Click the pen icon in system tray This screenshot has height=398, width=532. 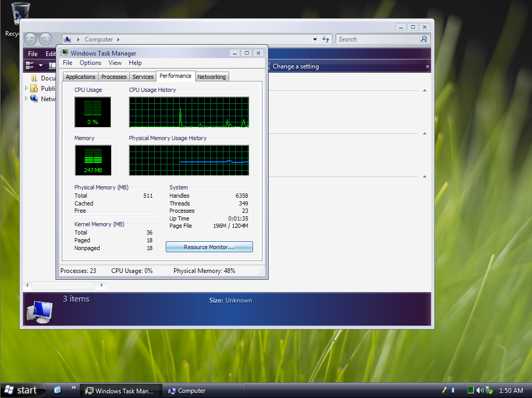pyautogui.click(x=444, y=390)
